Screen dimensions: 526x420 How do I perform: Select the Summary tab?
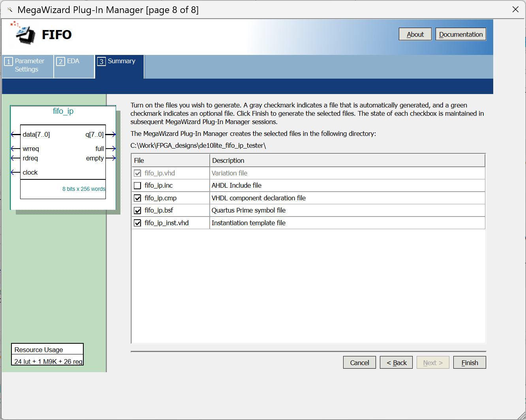point(121,61)
